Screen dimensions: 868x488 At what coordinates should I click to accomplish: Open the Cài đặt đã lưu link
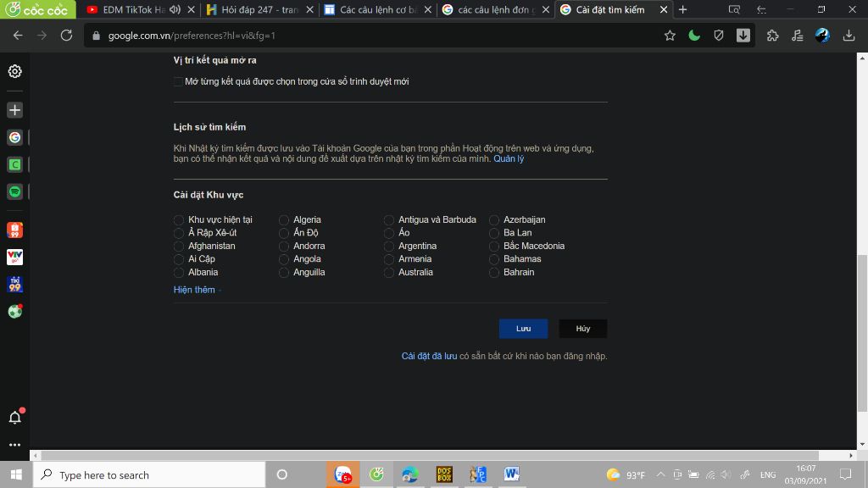click(x=429, y=357)
